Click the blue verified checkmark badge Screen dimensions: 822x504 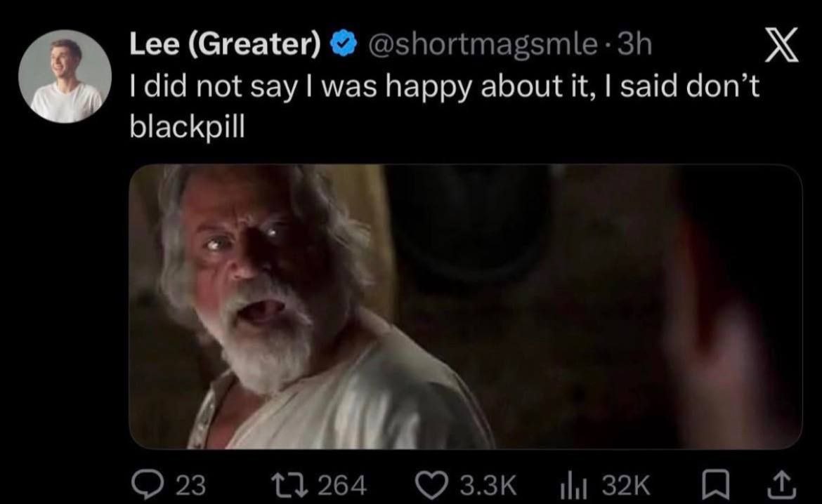(344, 44)
